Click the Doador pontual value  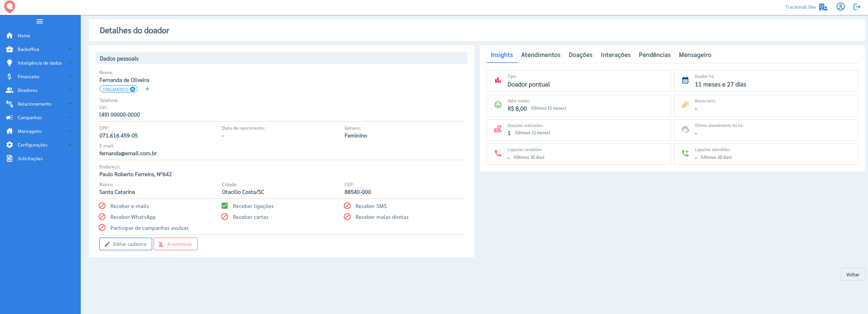(x=529, y=85)
